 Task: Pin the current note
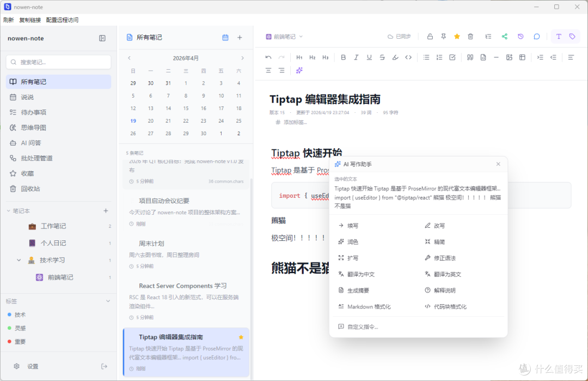[443, 37]
